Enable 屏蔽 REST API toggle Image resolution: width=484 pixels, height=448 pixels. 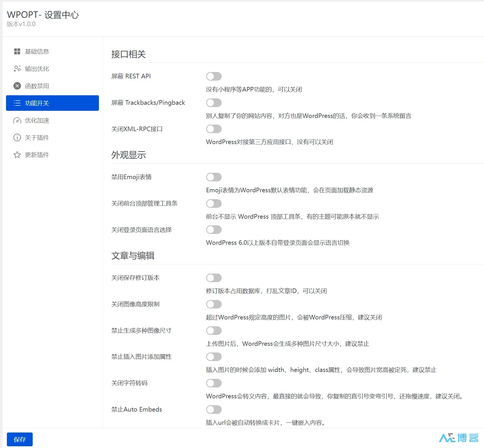pos(214,76)
